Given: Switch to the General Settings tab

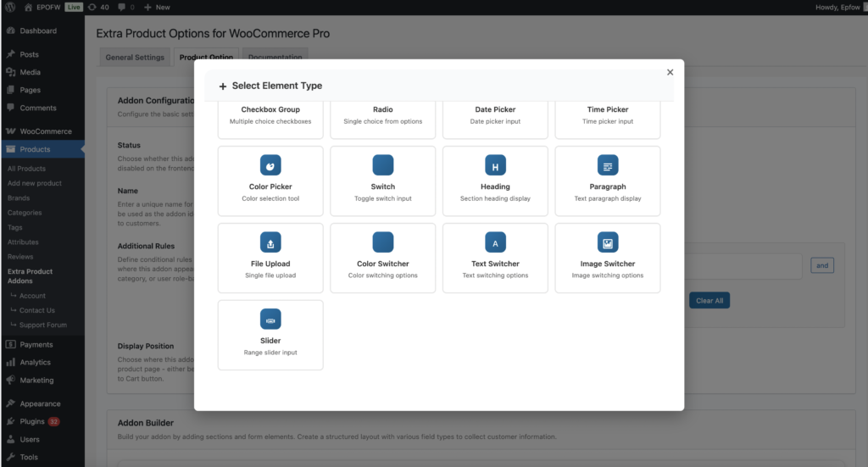Looking at the screenshot, I should click(x=135, y=58).
